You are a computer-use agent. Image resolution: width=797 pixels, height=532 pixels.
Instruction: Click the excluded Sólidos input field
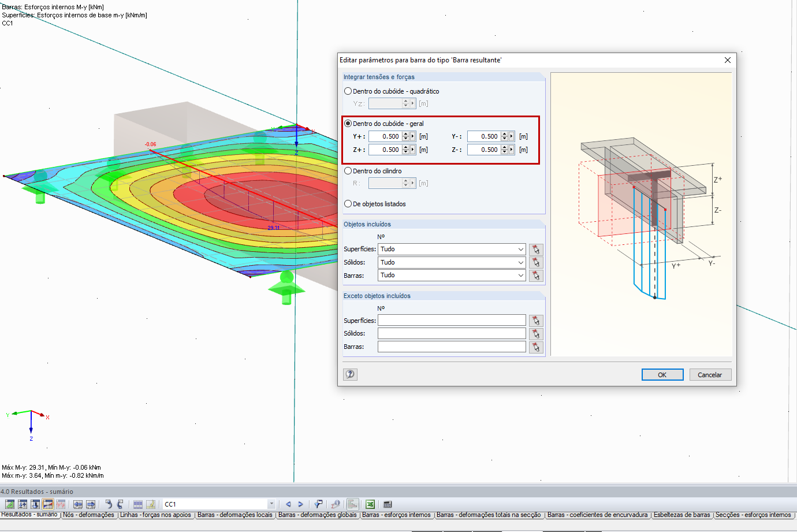click(x=452, y=333)
